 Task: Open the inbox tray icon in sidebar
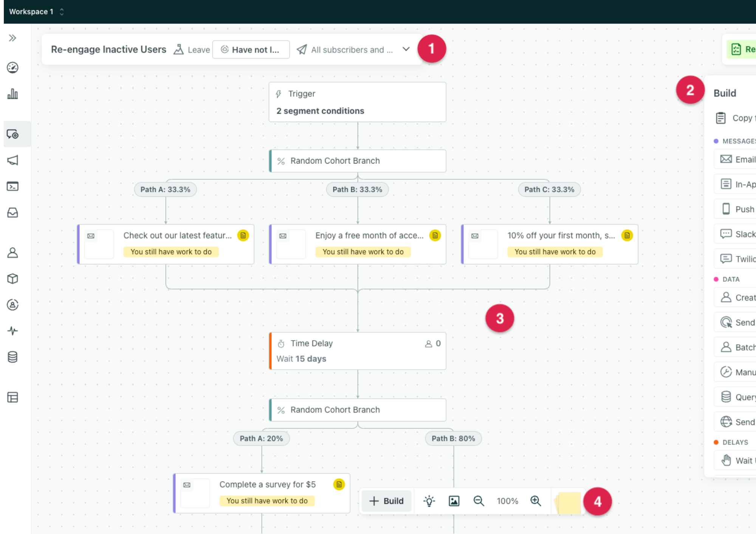point(12,213)
